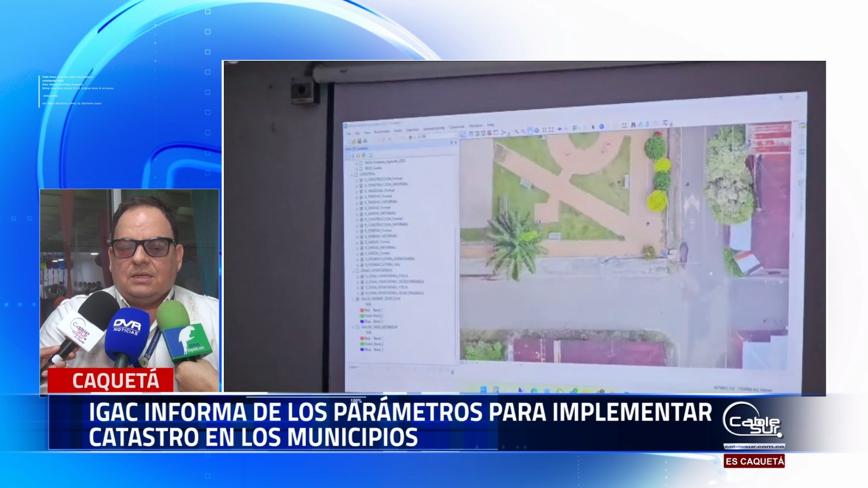Go back to previous extent blue arrow
This screenshot has width=868, height=488.
click(x=559, y=129)
